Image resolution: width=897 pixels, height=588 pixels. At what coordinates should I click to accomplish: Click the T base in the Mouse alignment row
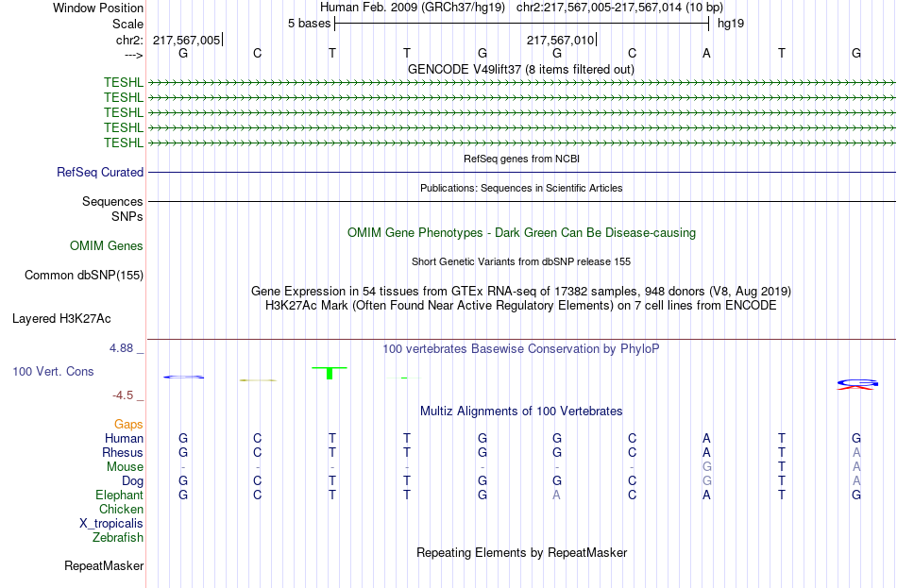click(x=782, y=467)
